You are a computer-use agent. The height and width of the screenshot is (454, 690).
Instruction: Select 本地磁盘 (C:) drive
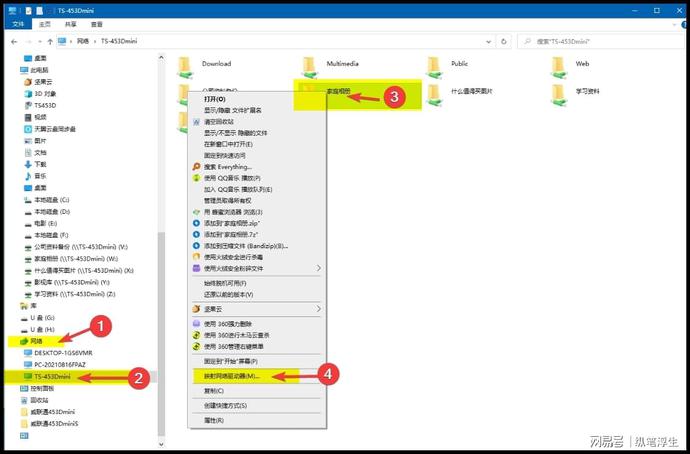click(x=47, y=200)
